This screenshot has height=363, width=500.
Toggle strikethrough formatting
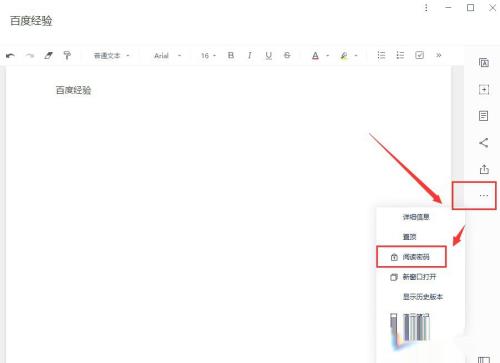pyautogui.click(x=287, y=55)
